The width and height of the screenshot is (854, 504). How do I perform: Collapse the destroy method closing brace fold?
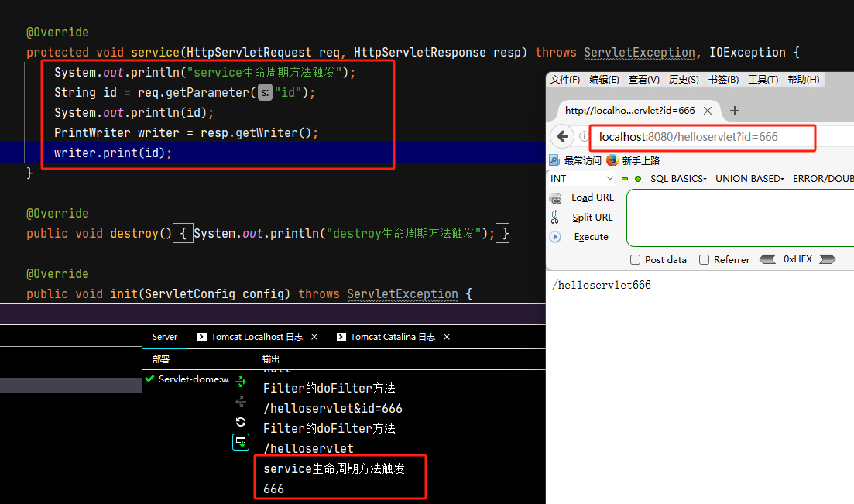502,233
